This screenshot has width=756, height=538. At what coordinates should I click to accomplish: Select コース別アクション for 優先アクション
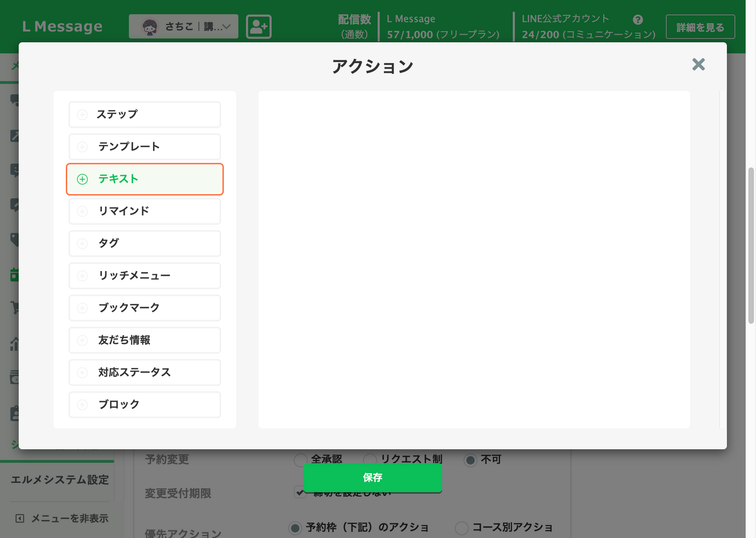click(461, 528)
